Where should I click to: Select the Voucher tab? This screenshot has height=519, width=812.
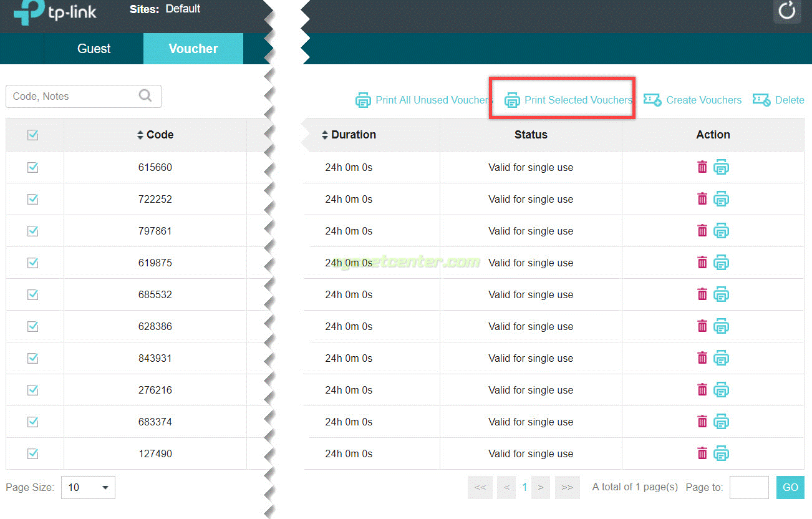(193, 49)
